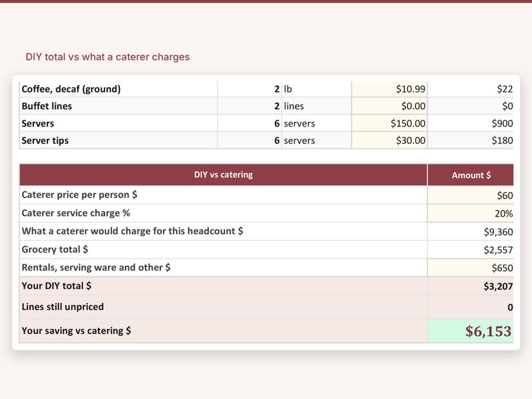Image resolution: width=532 pixels, height=399 pixels.
Task: Select 'Your saving vs catering $' label
Action: (x=76, y=331)
